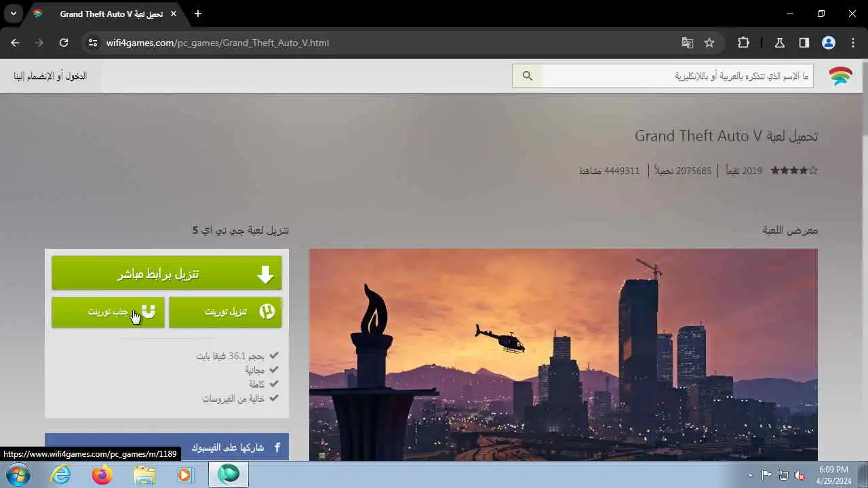Open the Action Center flag icon
The height and width of the screenshot is (488, 868).
point(766,475)
